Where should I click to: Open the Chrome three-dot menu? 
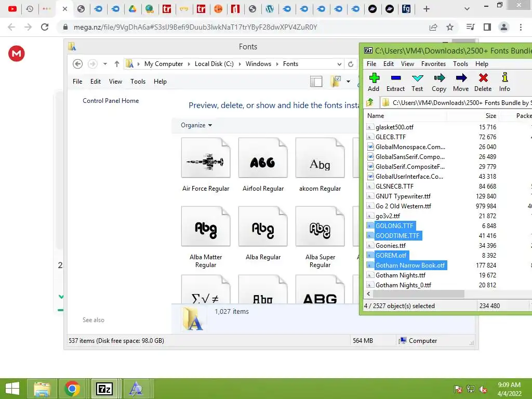pyautogui.click(x=521, y=27)
